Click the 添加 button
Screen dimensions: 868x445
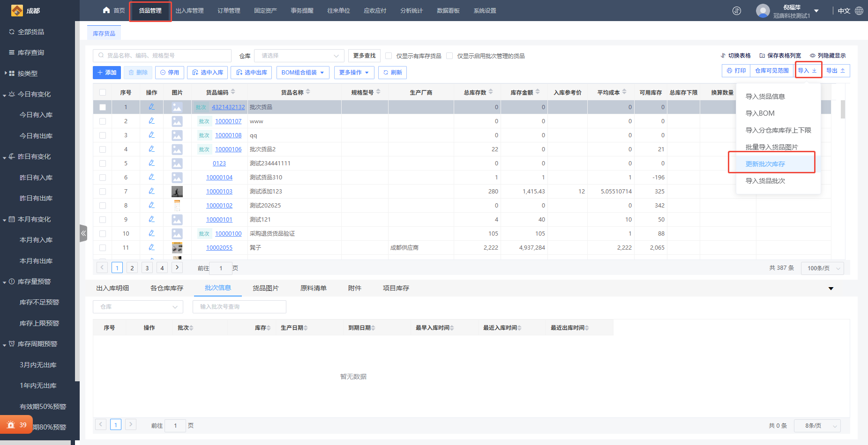click(x=107, y=73)
